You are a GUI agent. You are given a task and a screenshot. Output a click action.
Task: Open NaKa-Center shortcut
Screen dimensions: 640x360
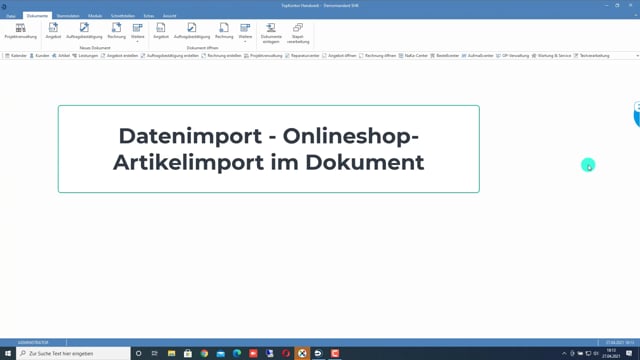coord(413,56)
